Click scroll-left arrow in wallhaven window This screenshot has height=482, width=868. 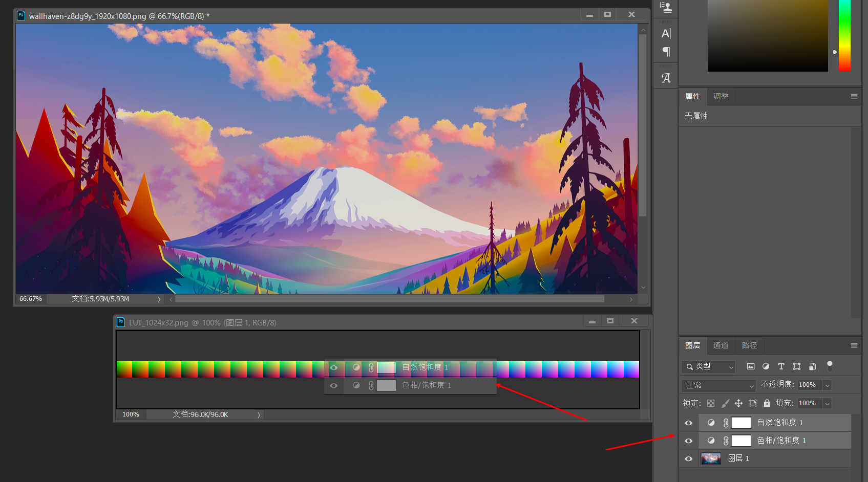[171, 299]
